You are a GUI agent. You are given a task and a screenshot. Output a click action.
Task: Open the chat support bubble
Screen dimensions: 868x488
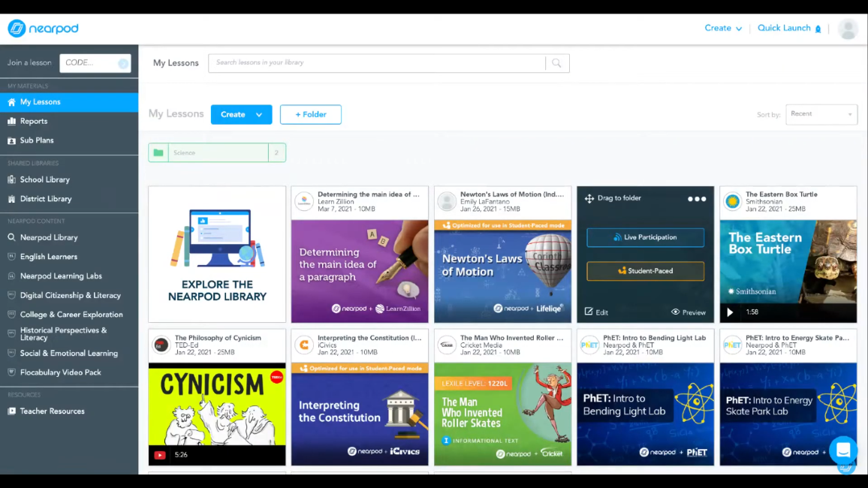(843, 450)
